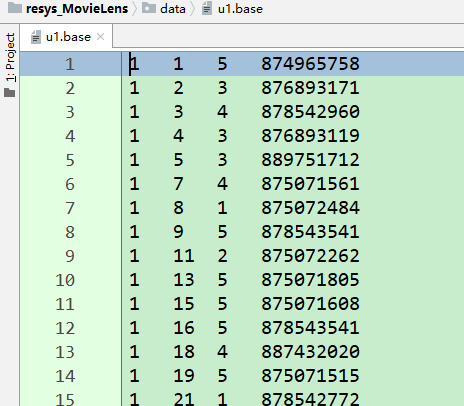Click timestamp 875071805
Viewport: 464px width, 406px height.
[310, 280]
